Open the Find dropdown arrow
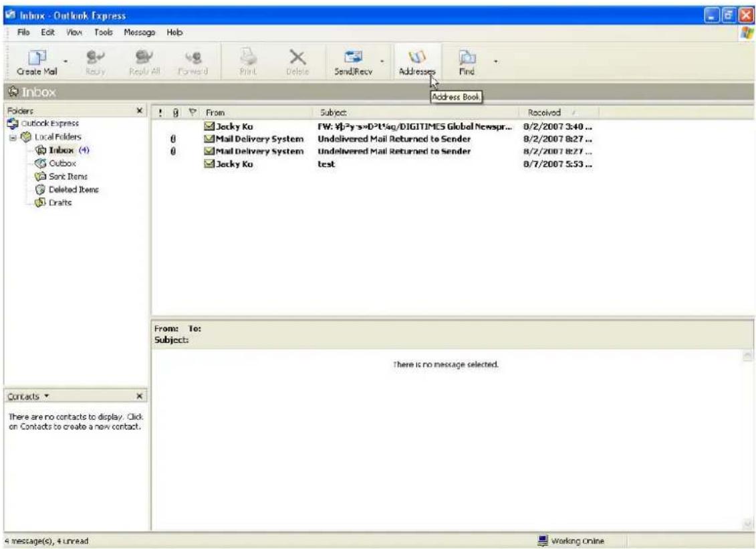This screenshot has height=549, width=756. (x=495, y=62)
